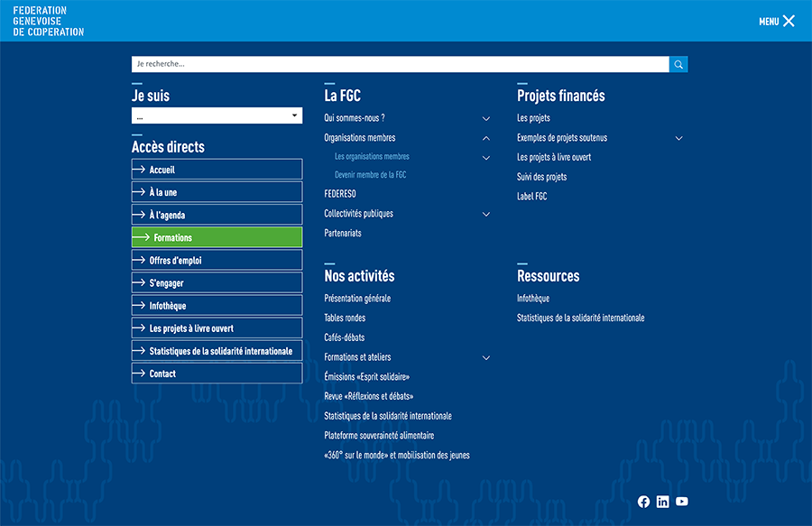
Task: Focus the 'Je recherche...' search field
Action: 401,64
